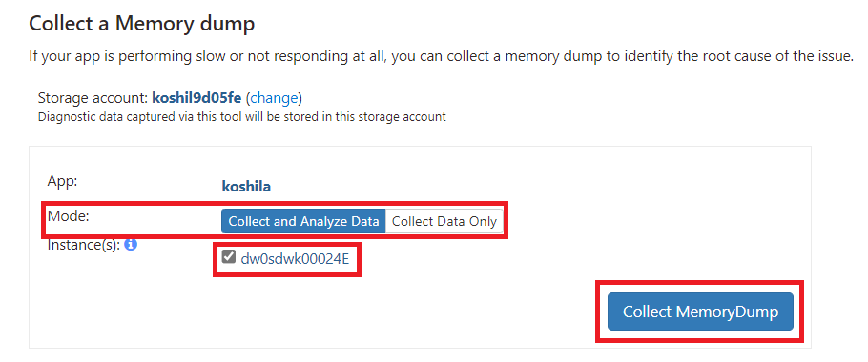Switch mode to Collect Data Only
This screenshot has width=868, height=362.
tap(444, 221)
